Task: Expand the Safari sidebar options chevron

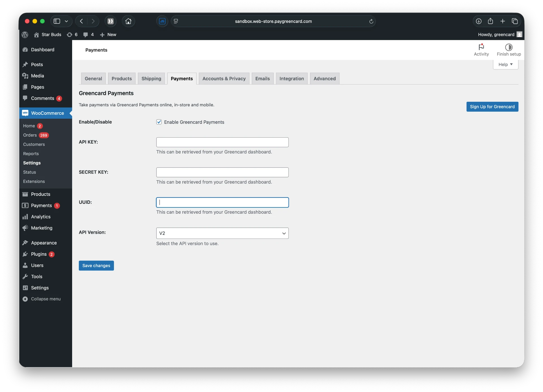Action: [x=66, y=21]
